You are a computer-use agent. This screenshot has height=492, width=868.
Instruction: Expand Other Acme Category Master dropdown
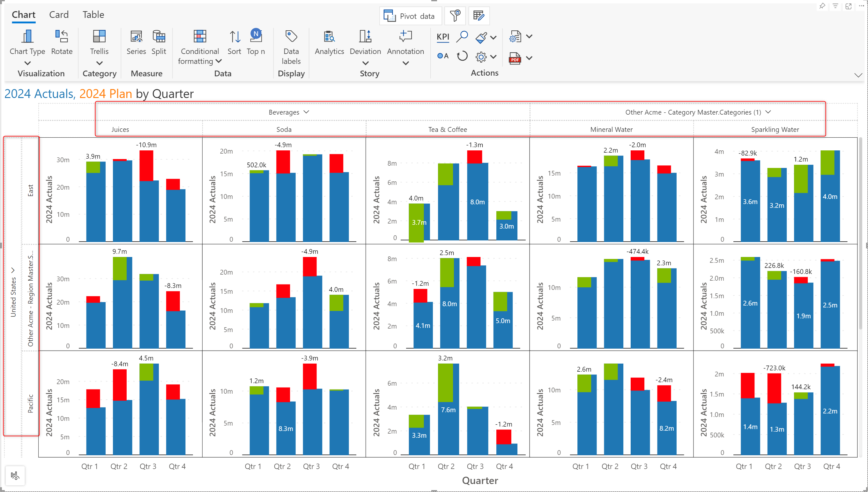[768, 112]
